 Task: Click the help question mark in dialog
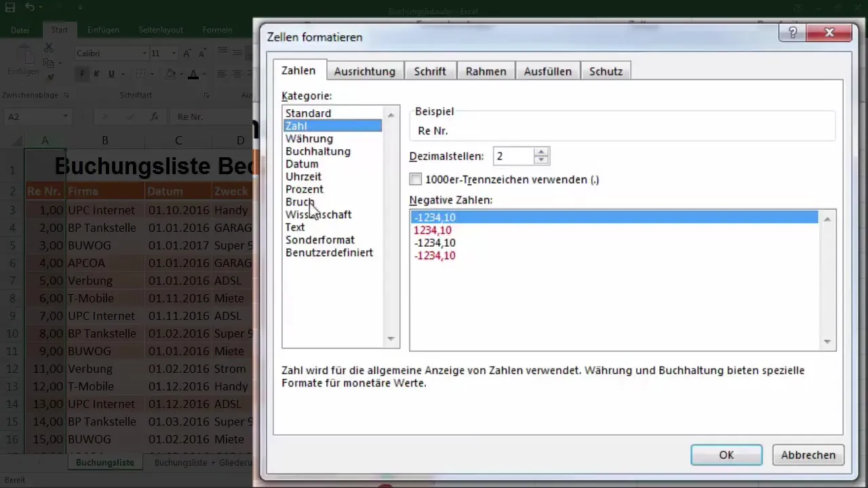[x=793, y=33]
